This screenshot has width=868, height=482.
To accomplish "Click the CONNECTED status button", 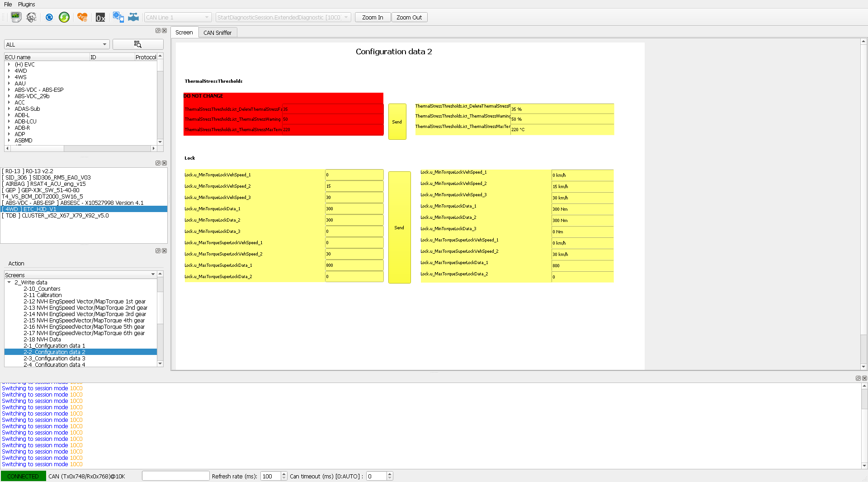I will pos(23,476).
